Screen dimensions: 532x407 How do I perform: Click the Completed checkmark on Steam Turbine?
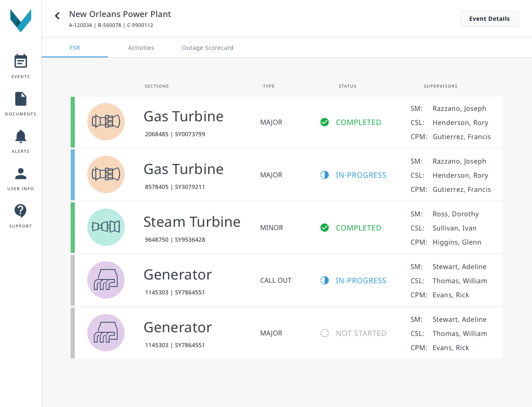(325, 228)
